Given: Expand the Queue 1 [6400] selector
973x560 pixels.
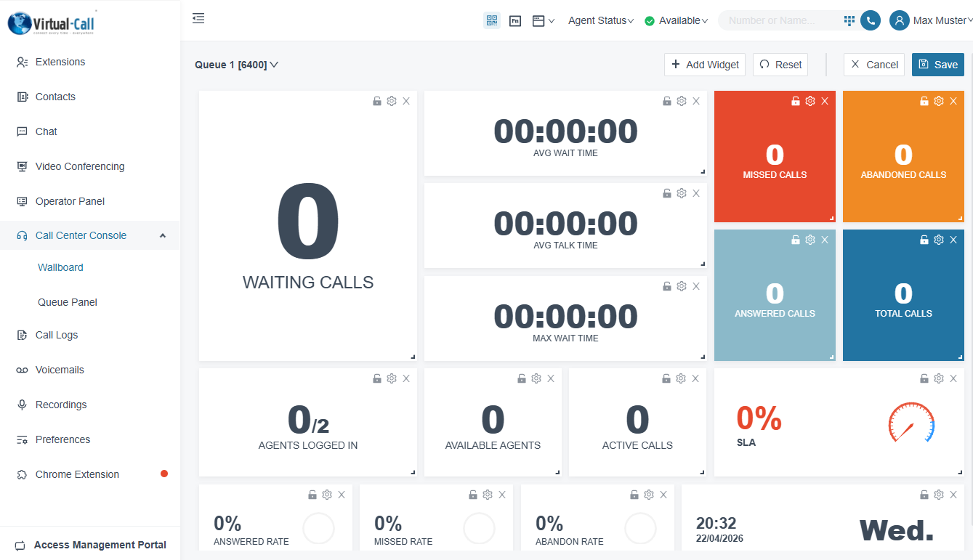Looking at the screenshot, I should (x=237, y=65).
